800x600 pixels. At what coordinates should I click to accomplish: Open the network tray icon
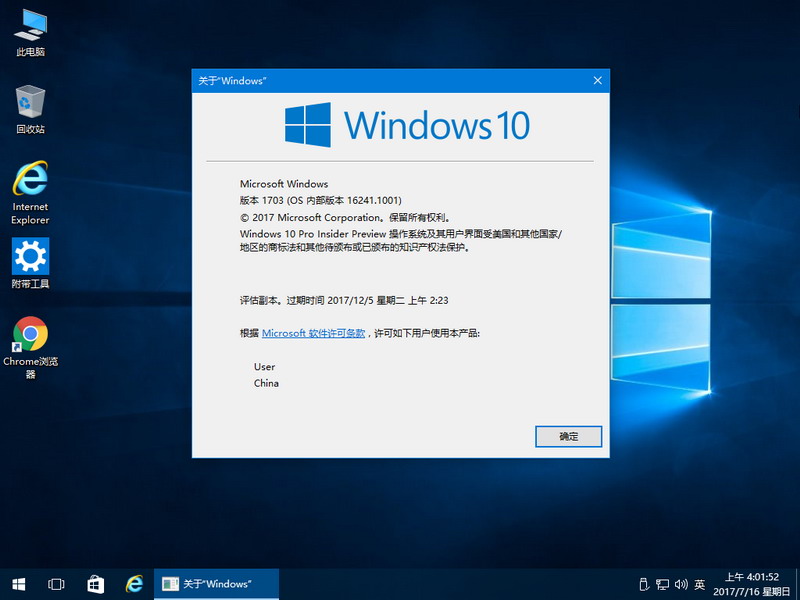coord(662,584)
